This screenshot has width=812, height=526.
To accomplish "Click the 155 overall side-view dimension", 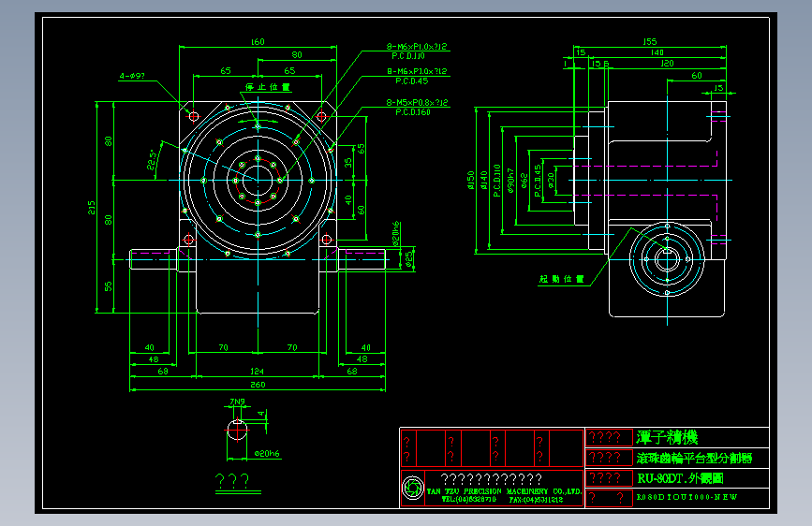I will [649, 42].
